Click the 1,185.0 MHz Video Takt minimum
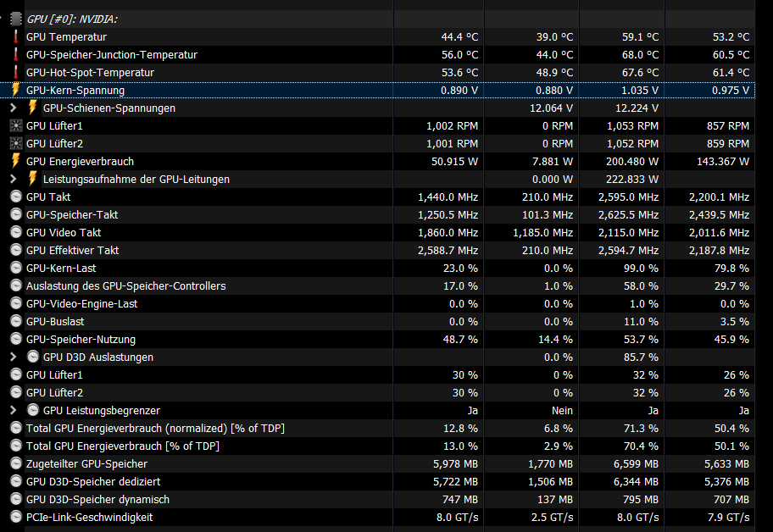The image size is (773, 532). click(x=542, y=232)
